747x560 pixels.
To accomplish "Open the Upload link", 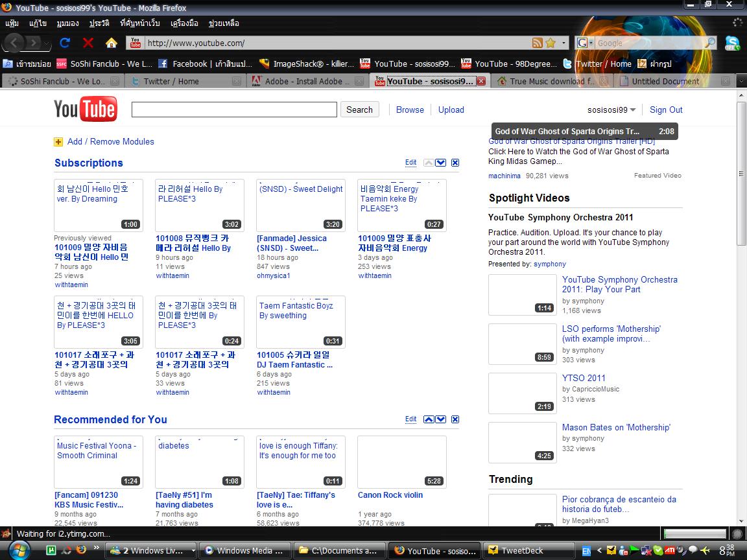I will coord(451,110).
